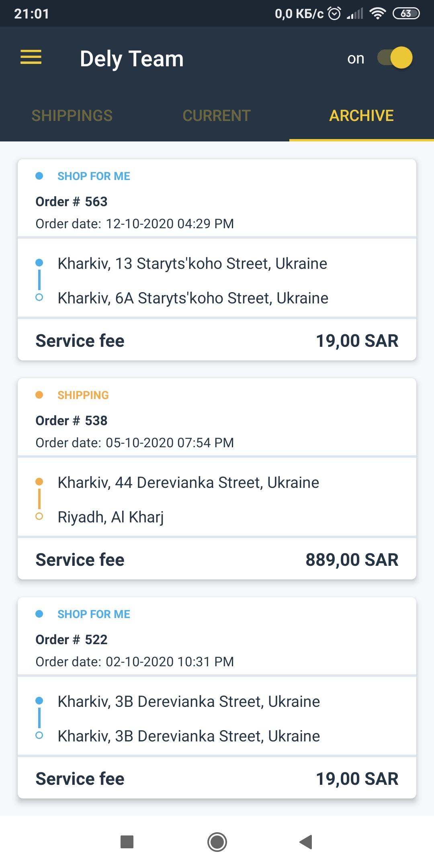Select pickup address 13 Staryts'koho Street
The image size is (434, 868).
click(x=192, y=264)
